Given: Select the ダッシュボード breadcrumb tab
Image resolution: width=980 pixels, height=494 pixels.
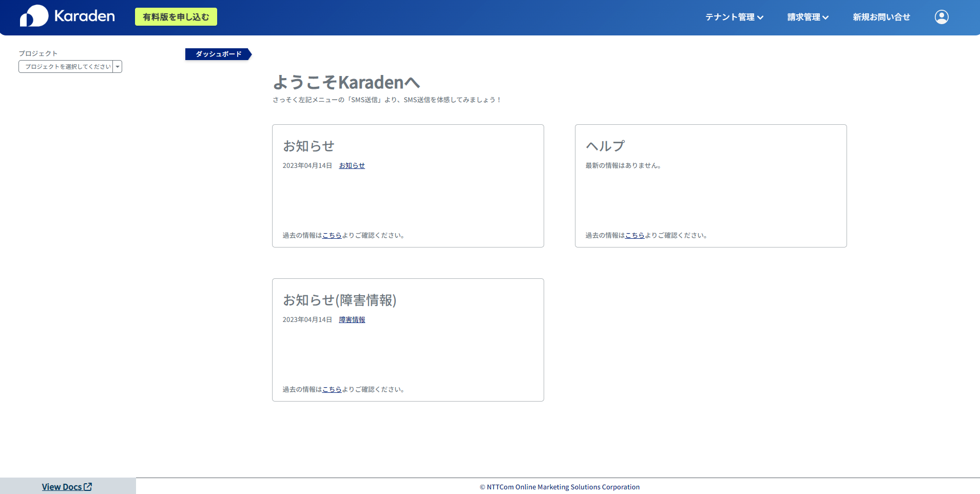Looking at the screenshot, I should pos(218,54).
